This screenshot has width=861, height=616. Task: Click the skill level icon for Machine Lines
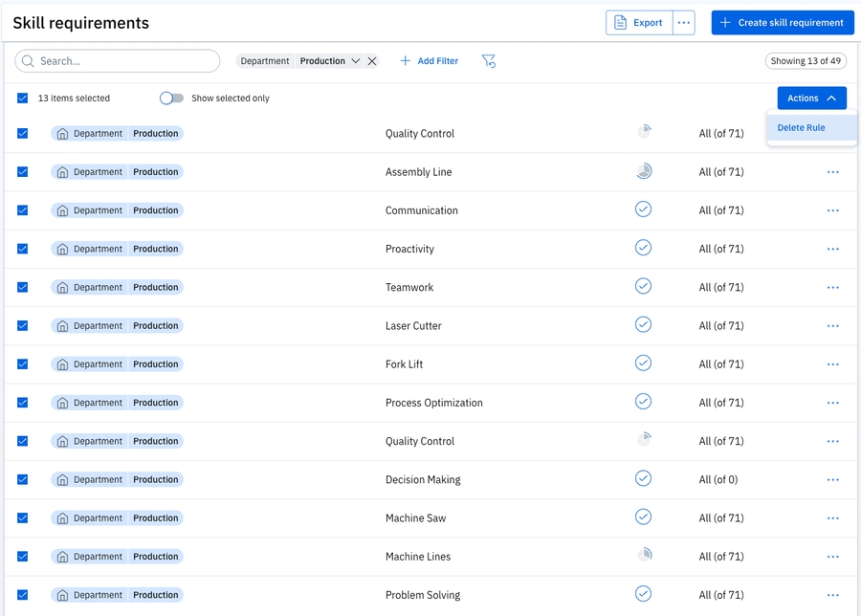click(644, 555)
